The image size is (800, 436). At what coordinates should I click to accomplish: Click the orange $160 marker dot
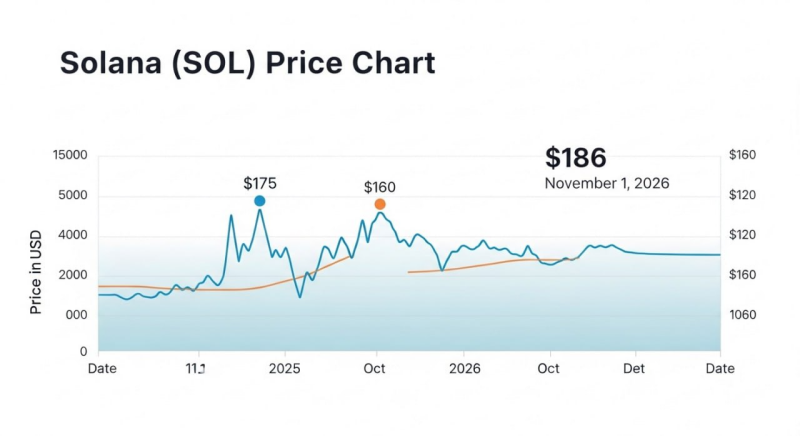(380, 204)
